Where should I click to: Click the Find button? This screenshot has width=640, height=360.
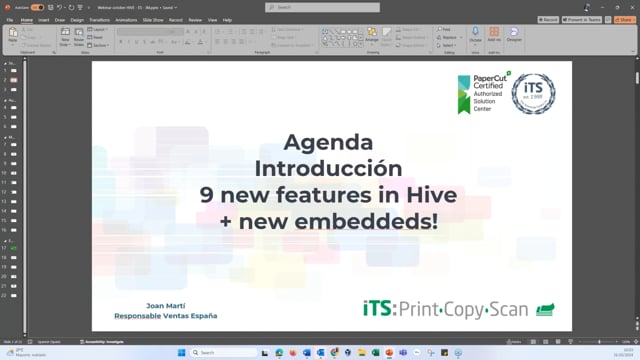click(444, 29)
